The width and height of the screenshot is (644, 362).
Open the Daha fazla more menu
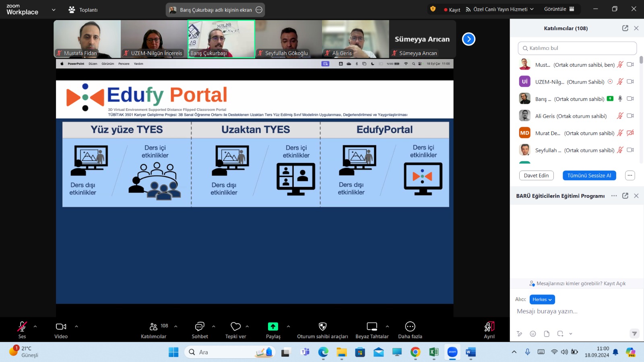tap(410, 330)
